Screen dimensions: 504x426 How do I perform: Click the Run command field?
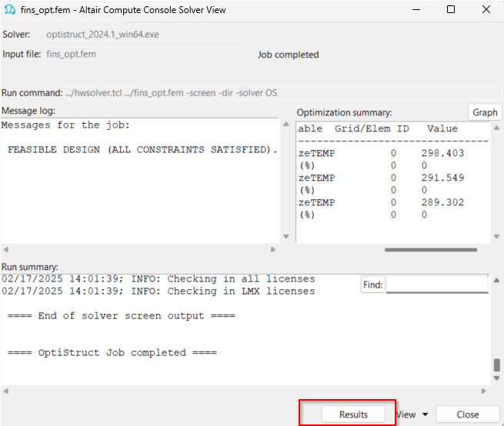(x=283, y=93)
